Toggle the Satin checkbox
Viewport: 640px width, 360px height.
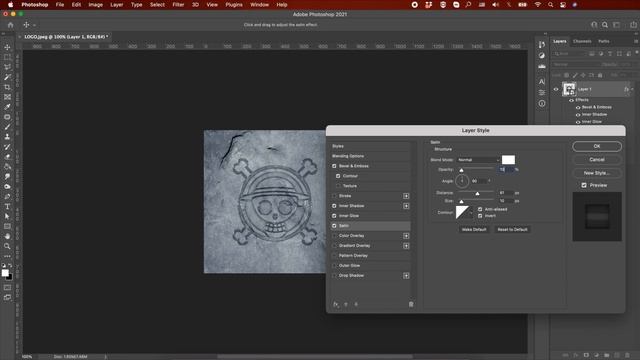tap(334, 226)
